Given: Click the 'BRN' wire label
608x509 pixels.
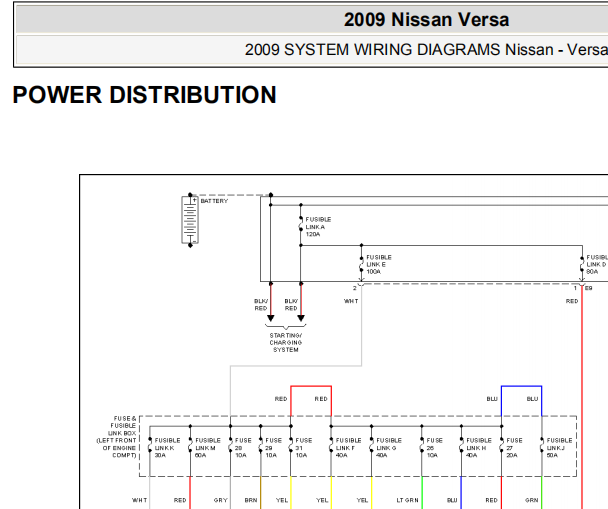Looking at the screenshot, I should tap(251, 500).
